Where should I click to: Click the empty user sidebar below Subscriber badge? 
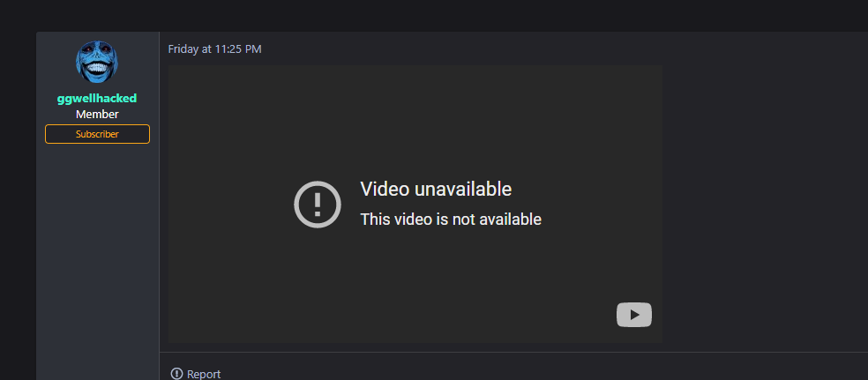(97, 255)
